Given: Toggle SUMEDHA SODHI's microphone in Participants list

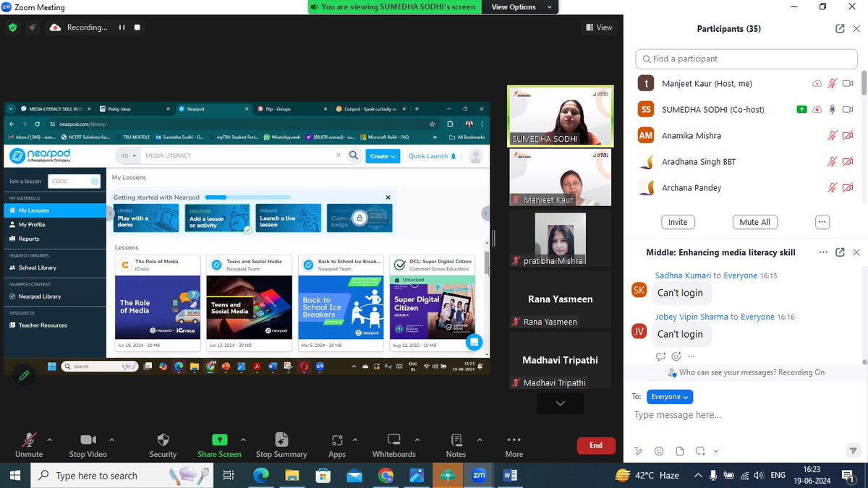Looking at the screenshot, I should click(x=833, y=110).
